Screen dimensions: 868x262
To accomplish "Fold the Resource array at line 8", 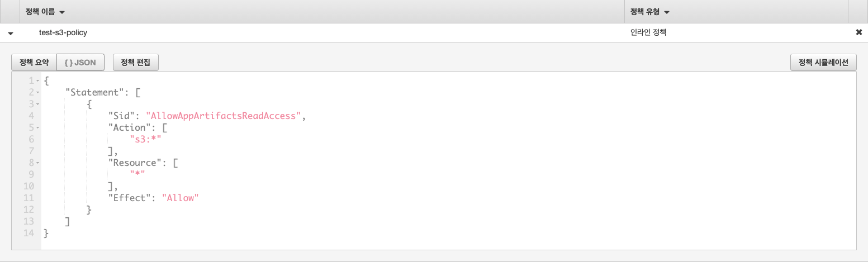I will click(x=37, y=163).
